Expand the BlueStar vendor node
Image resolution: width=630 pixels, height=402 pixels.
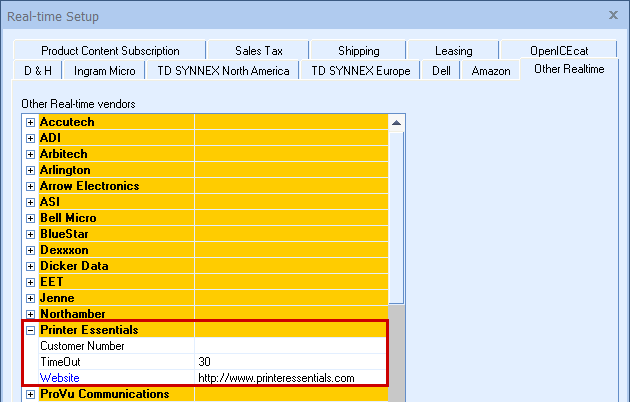[x=31, y=234]
